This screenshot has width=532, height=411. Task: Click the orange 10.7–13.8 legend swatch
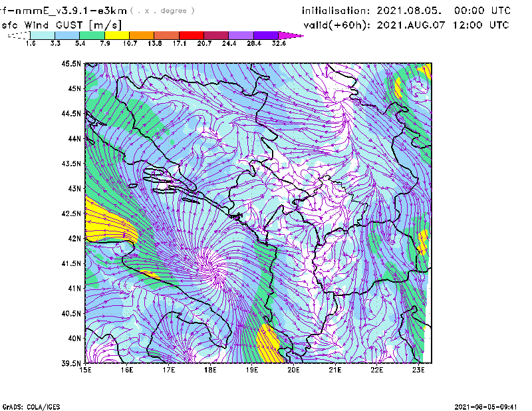click(x=142, y=35)
